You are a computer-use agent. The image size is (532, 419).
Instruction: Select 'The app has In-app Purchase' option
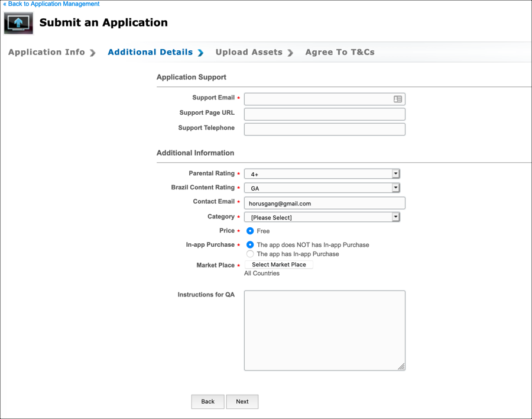(250, 254)
